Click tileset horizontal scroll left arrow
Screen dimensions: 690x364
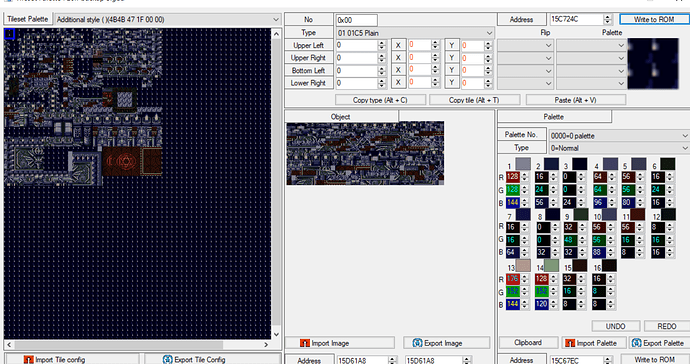click(x=9, y=345)
